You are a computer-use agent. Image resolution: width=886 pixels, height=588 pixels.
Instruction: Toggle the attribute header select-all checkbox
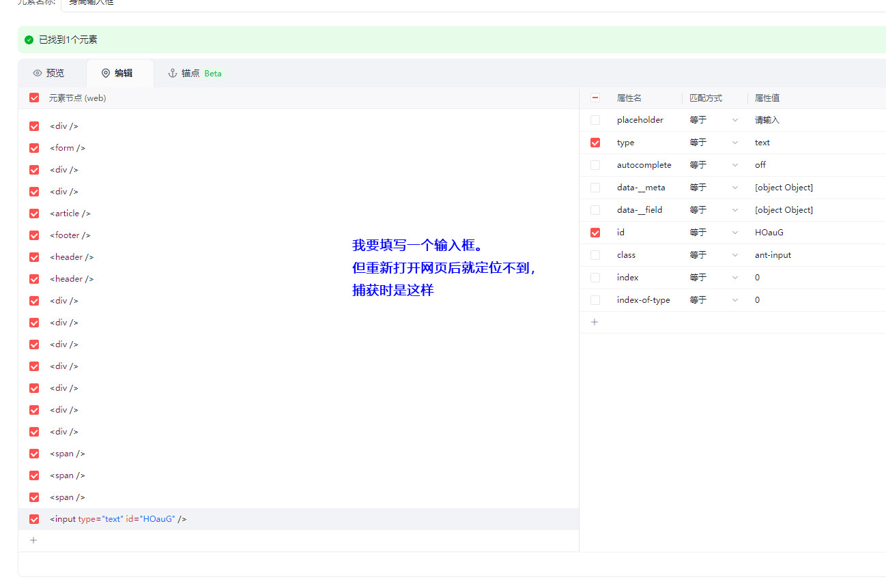(x=595, y=98)
